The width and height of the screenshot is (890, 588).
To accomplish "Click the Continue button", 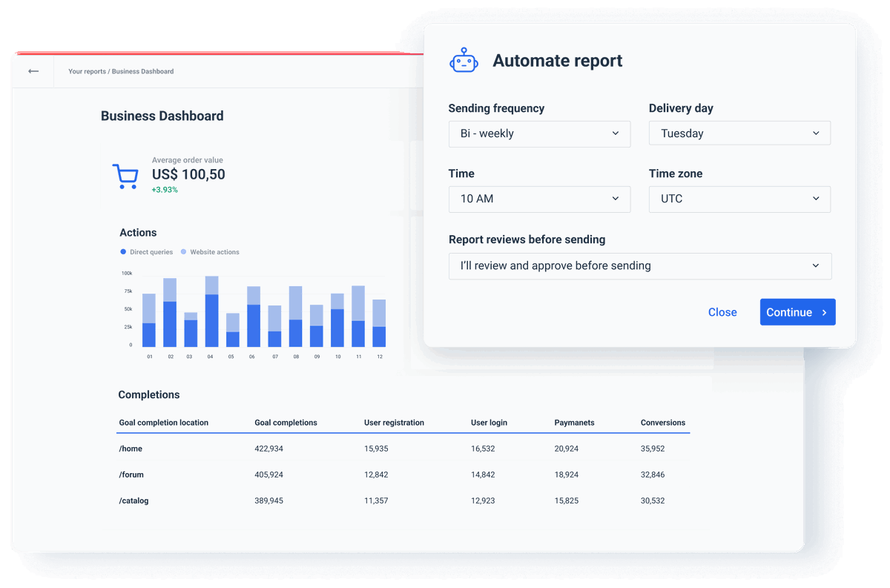I will coord(798,312).
